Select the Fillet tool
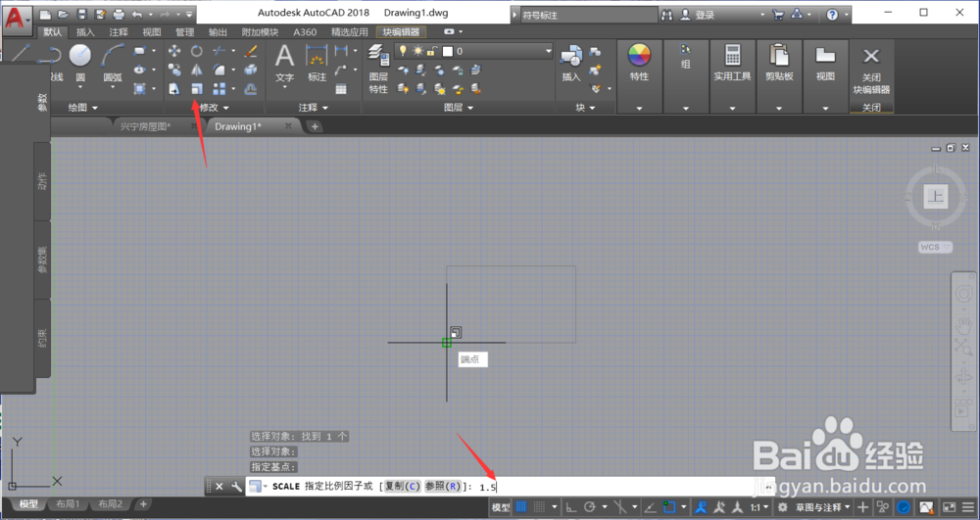The image size is (980, 520). click(220, 70)
